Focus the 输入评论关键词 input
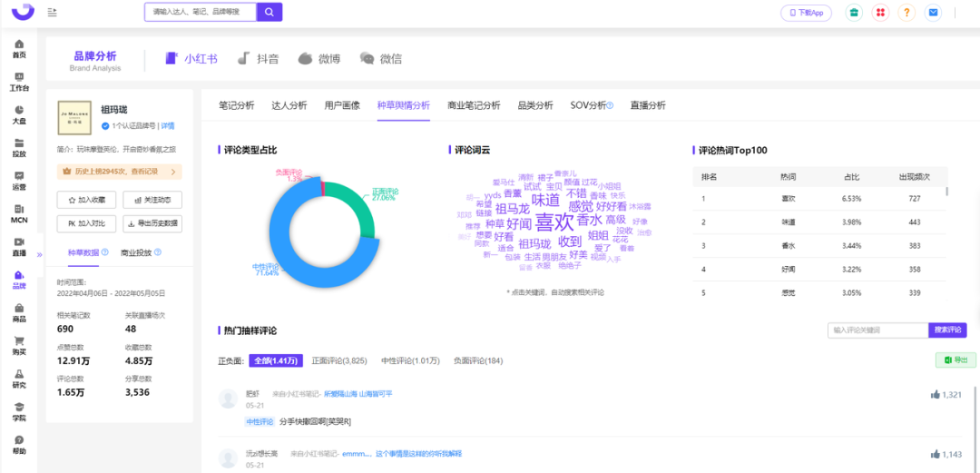 pos(877,330)
